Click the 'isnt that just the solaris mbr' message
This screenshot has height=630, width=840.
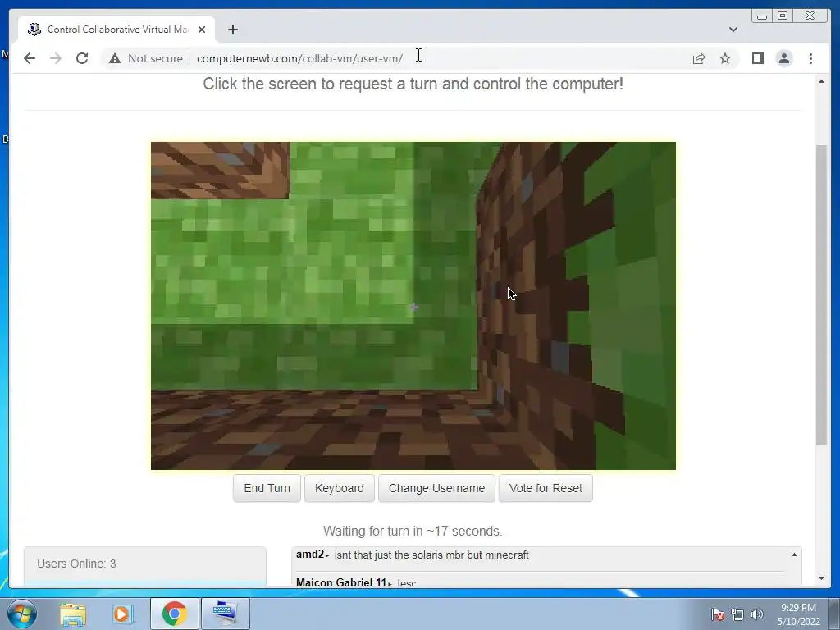point(431,555)
